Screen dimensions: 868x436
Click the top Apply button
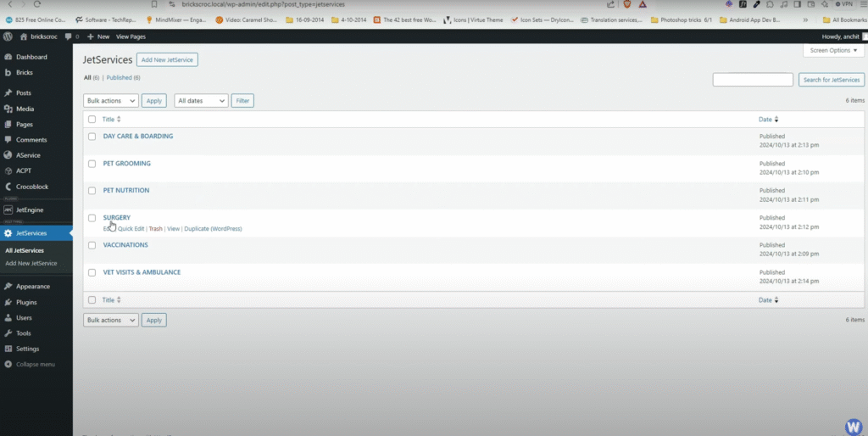(154, 101)
